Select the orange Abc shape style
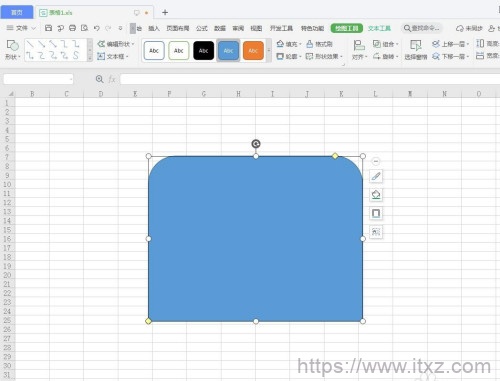500x381 pixels. 253,51
